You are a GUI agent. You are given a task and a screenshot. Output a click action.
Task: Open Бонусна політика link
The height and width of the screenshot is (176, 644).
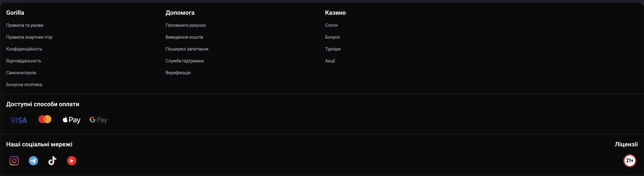coord(24,85)
